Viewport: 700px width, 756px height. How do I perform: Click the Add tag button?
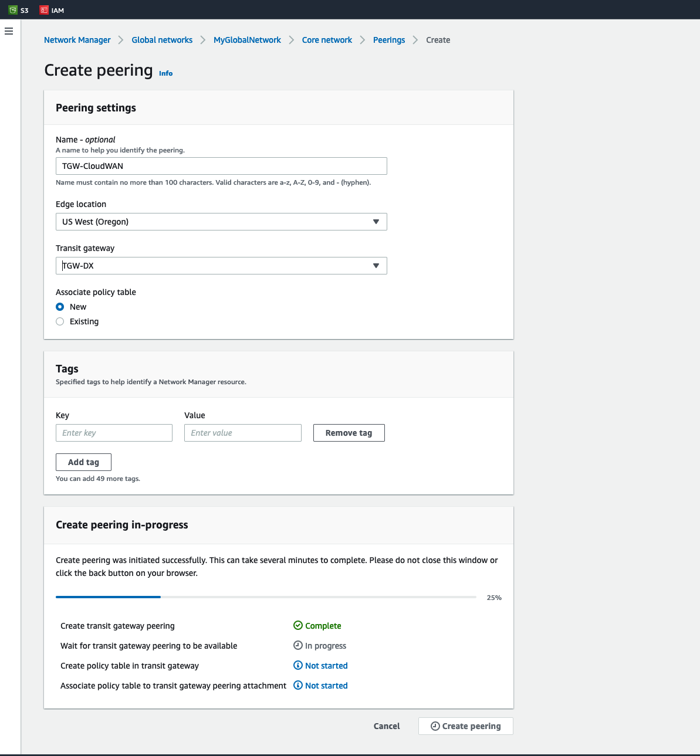coord(83,462)
